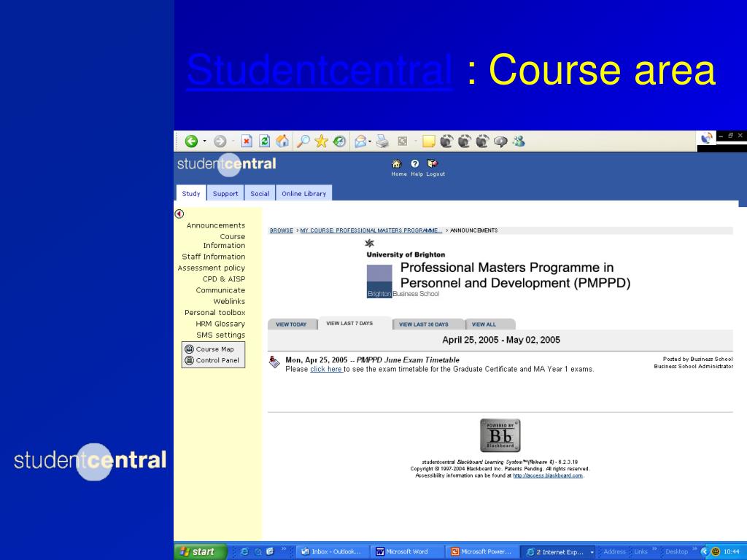Switch to Inbox - Outlook taskbar window
The height and width of the screenshot is (560, 747).
pyautogui.click(x=332, y=552)
